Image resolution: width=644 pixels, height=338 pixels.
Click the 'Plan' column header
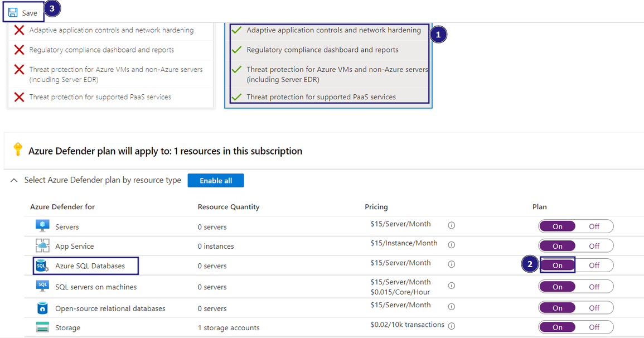pos(540,206)
